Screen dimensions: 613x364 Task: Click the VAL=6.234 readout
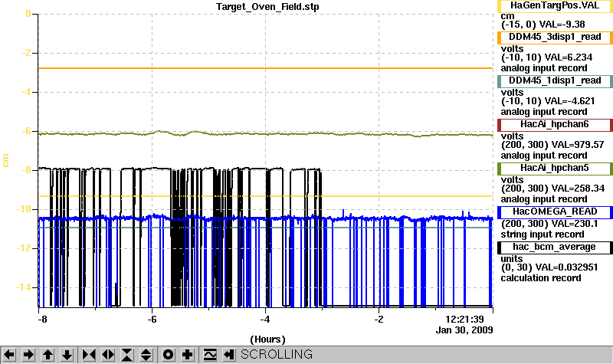[x=569, y=57]
